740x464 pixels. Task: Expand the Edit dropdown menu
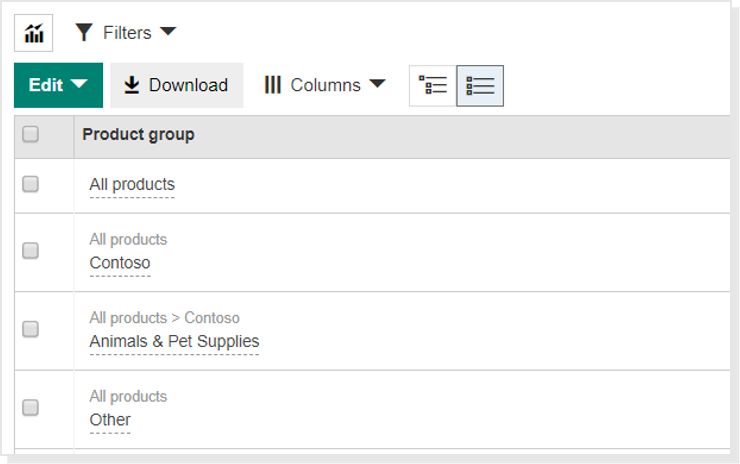tap(58, 86)
